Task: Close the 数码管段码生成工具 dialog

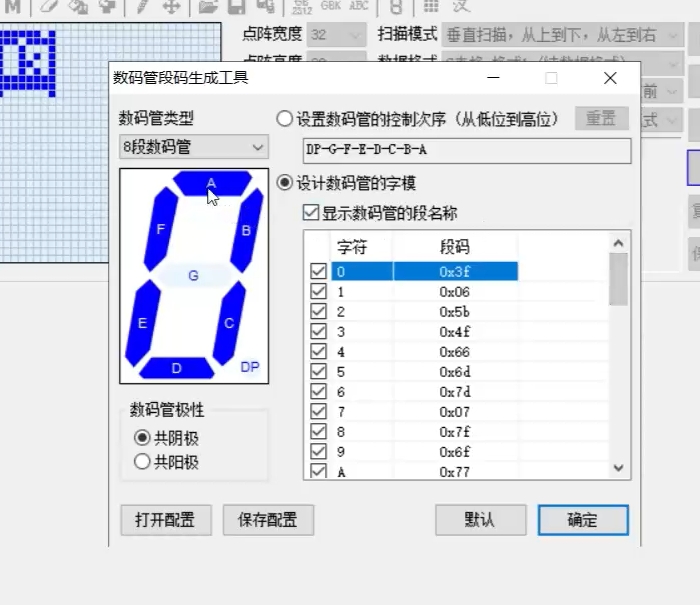Action: tap(610, 78)
